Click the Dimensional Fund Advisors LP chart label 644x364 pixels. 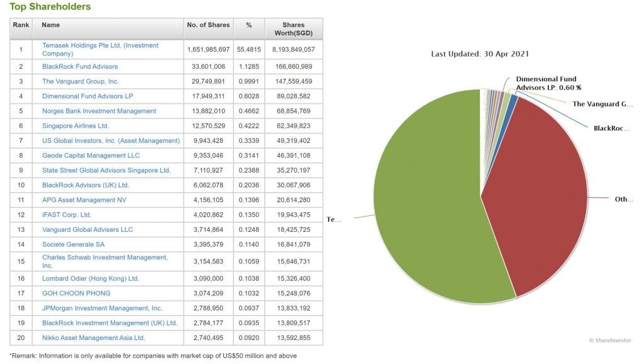pyautogui.click(x=548, y=83)
